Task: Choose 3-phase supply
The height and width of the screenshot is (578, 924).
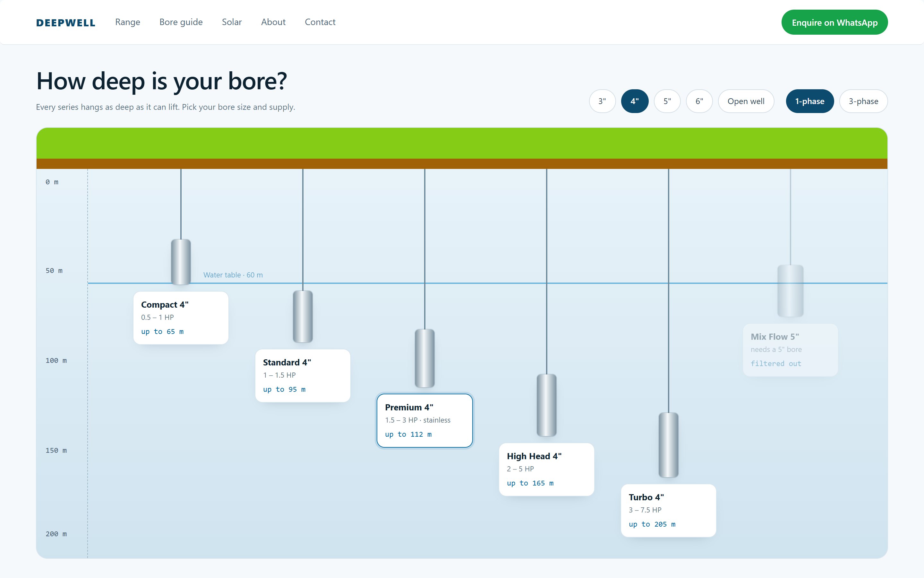Action: point(863,101)
